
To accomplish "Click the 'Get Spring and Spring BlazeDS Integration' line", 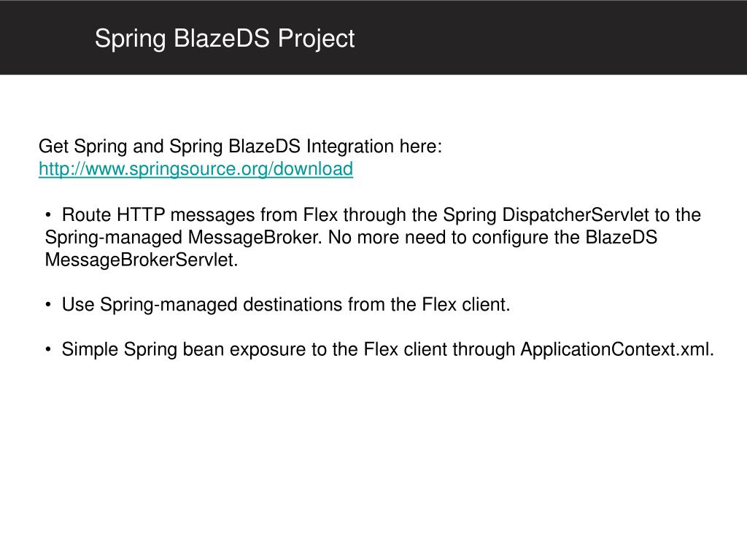I will (x=240, y=146).
